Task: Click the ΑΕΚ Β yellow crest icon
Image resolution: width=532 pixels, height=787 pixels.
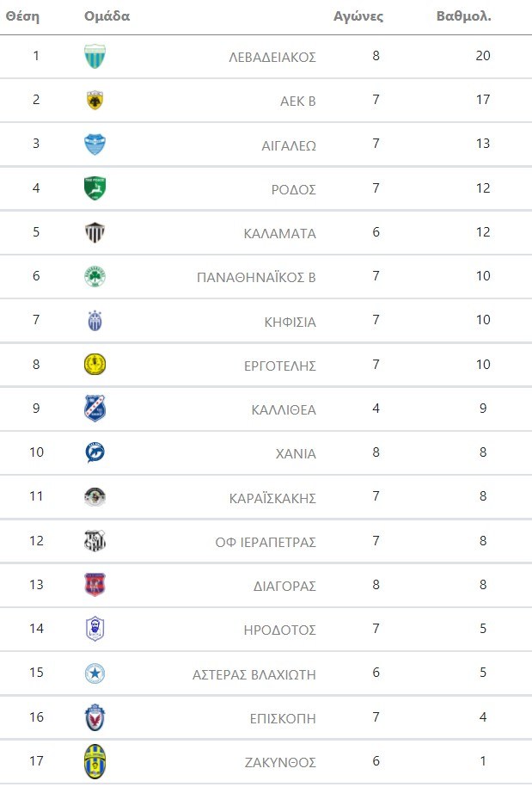Action: (95, 101)
